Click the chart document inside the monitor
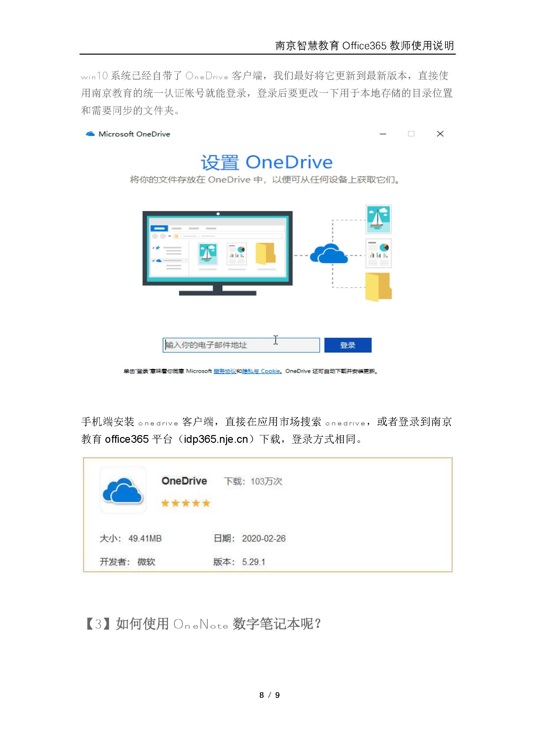Viewport: 535px width, 756px height. point(237,254)
